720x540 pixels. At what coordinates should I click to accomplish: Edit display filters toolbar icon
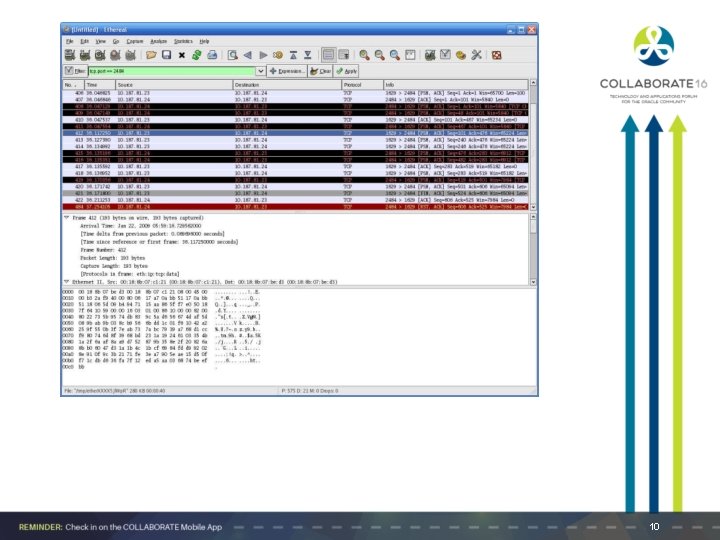coord(445,55)
